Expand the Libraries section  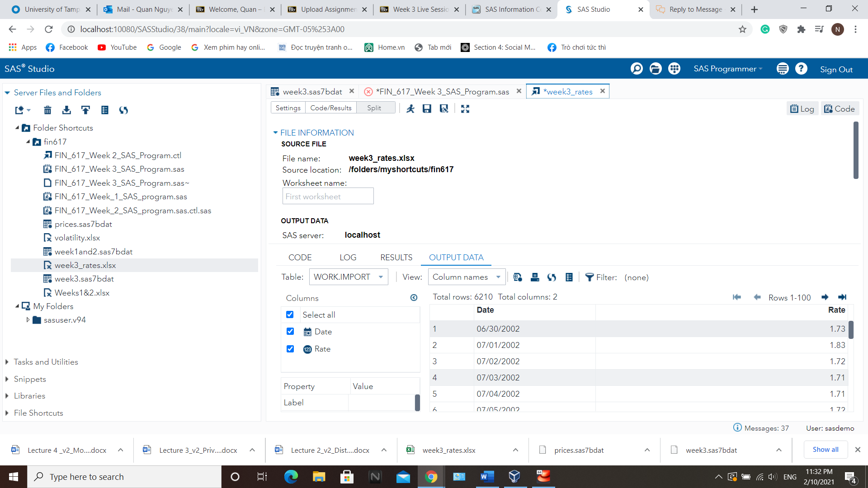coord(29,396)
